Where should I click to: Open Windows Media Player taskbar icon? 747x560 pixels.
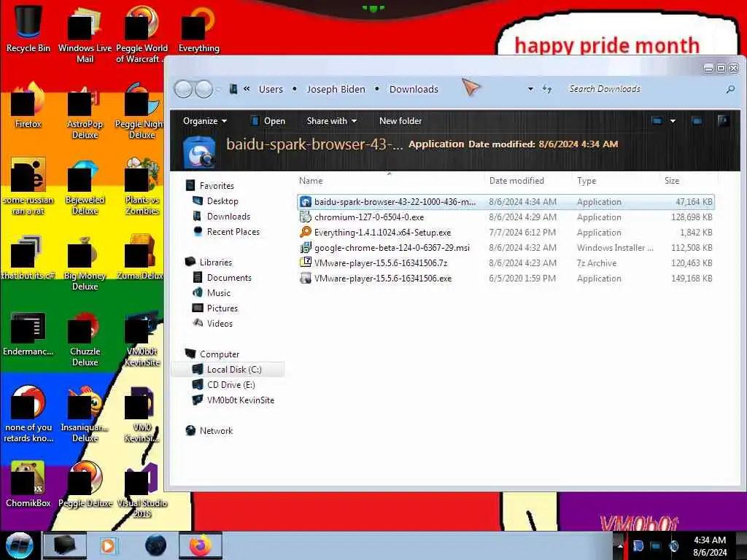(109, 545)
